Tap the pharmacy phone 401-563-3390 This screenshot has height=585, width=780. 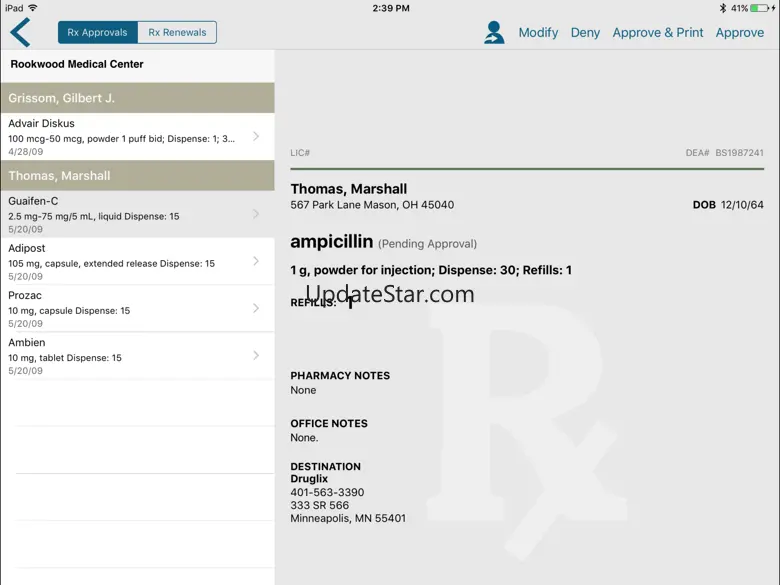tap(327, 492)
